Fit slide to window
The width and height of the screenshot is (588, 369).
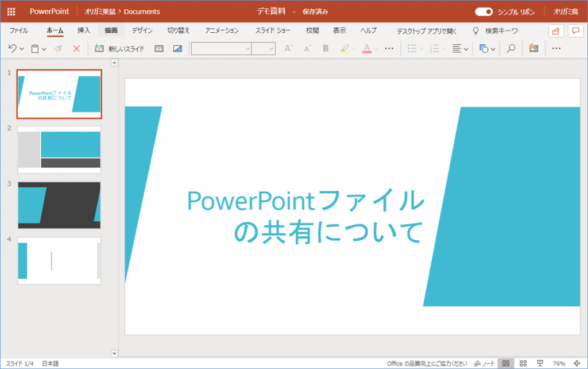tap(577, 363)
